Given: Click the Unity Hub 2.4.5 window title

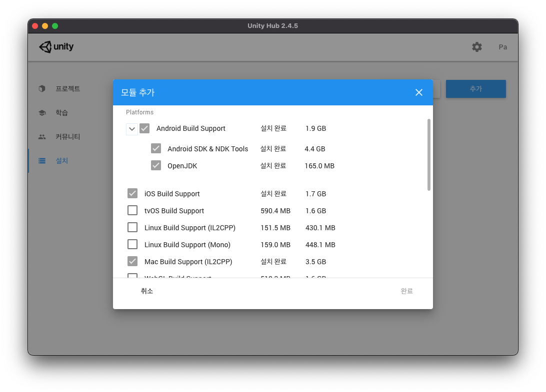Looking at the screenshot, I should 272,26.
